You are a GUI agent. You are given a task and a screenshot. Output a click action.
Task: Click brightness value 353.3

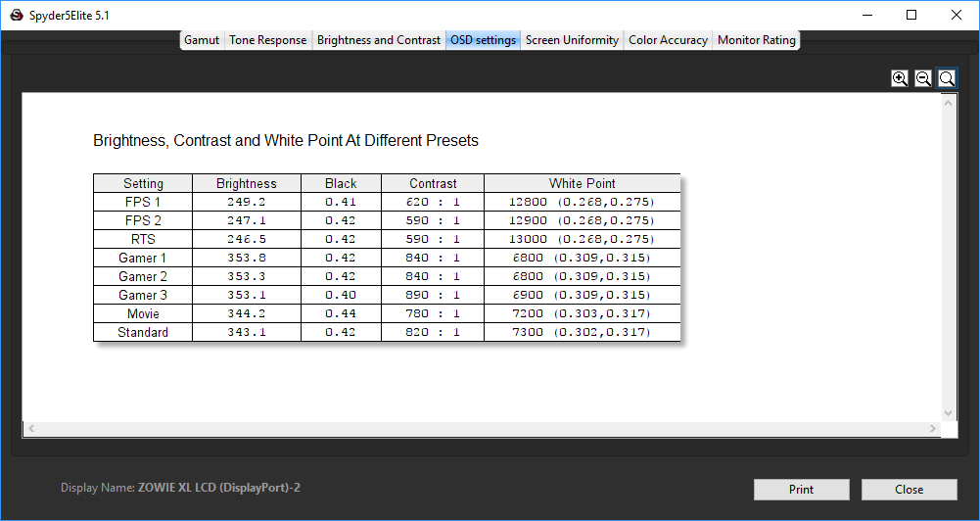[247, 276]
